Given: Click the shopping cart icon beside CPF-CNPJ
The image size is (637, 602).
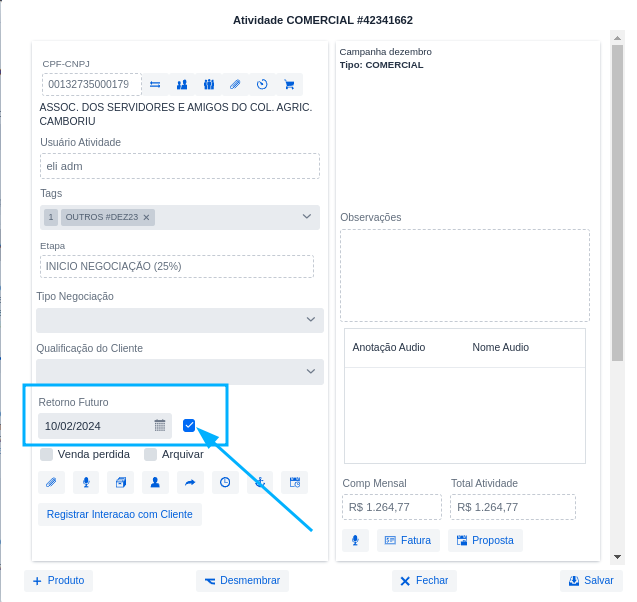Looking at the screenshot, I should click(x=289, y=85).
